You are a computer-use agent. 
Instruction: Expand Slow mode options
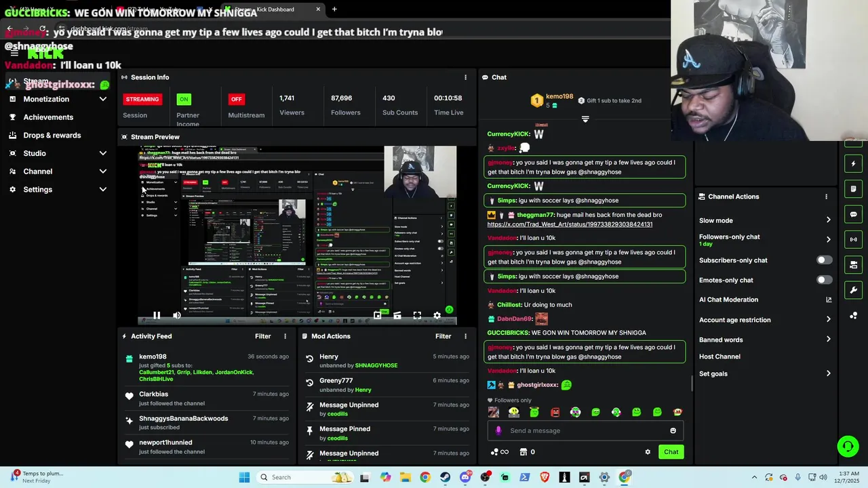(828, 220)
